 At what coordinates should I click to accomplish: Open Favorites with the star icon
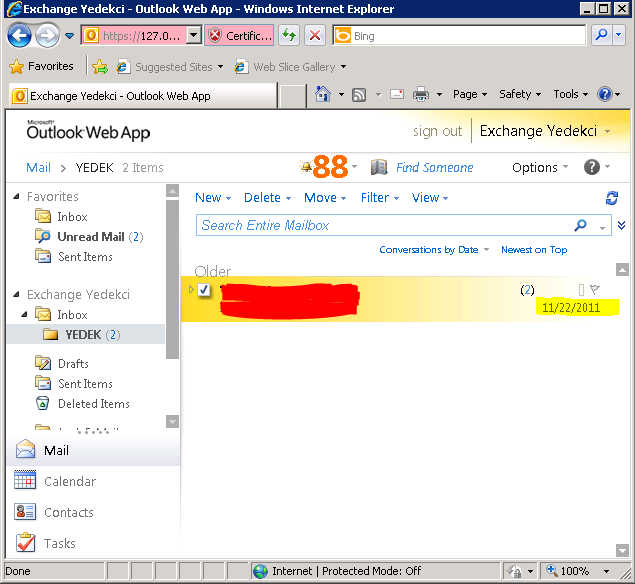point(41,66)
